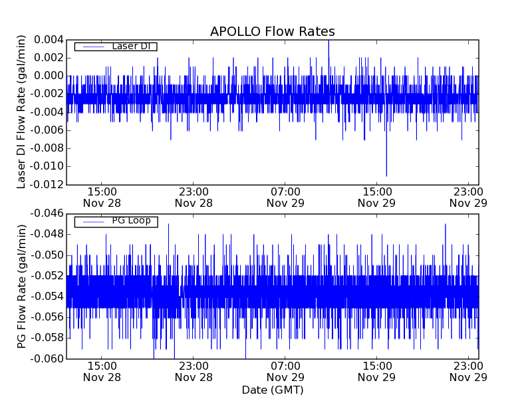Click the blue line sample in Laser DI legend
The image size is (532, 399).
coord(90,47)
